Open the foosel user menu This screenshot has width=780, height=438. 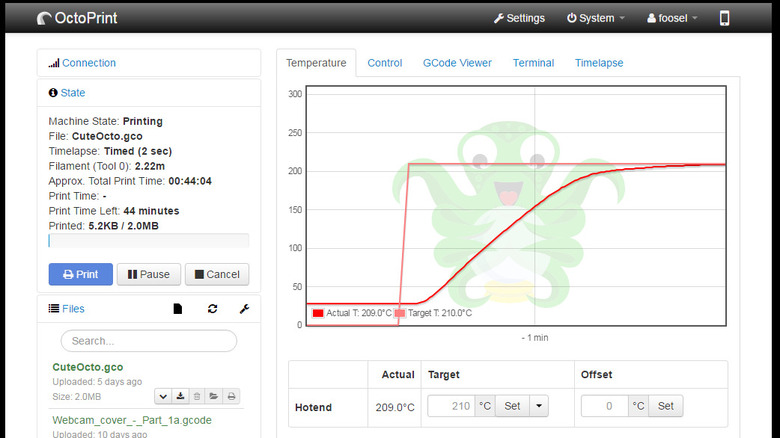click(672, 18)
